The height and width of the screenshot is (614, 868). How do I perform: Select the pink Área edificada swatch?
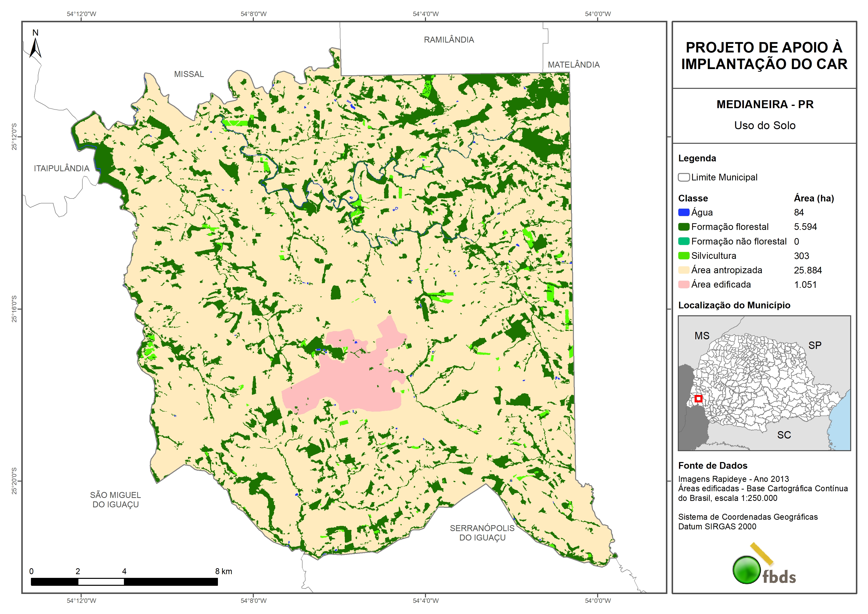coord(683,285)
